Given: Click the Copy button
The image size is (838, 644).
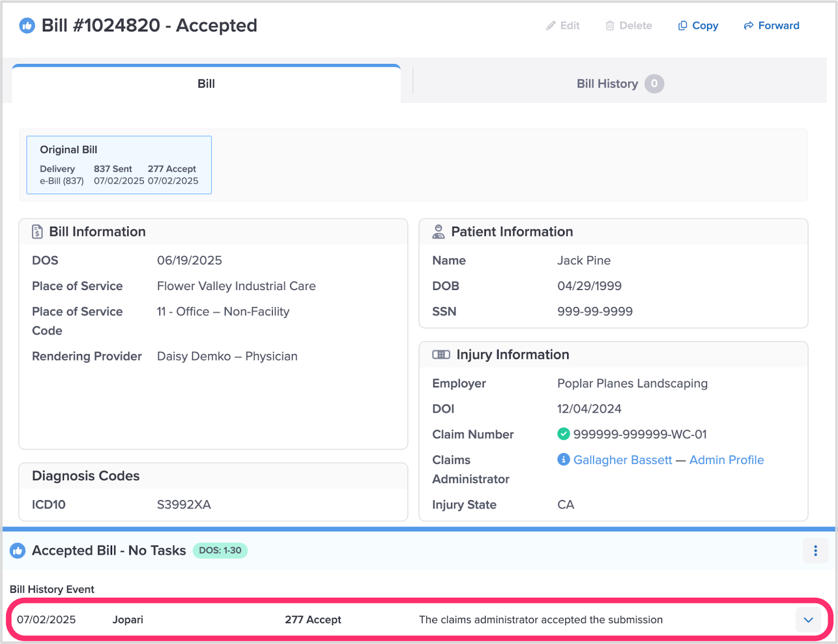Looking at the screenshot, I should click(x=698, y=26).
